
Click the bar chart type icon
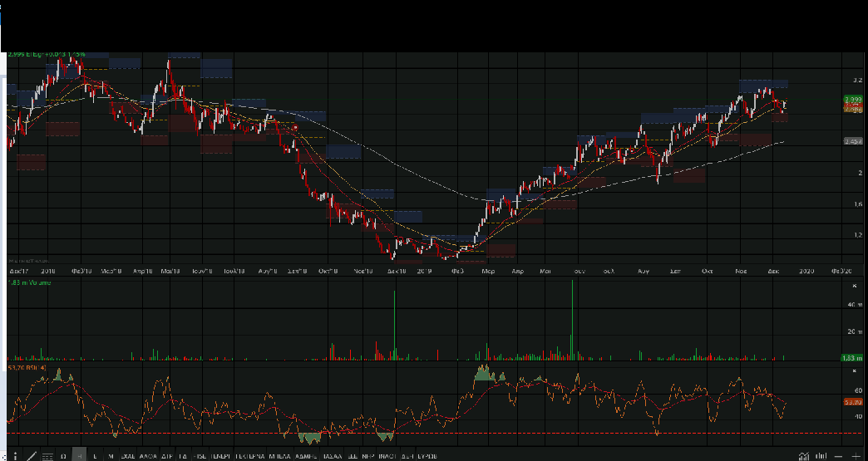click(821, 455)
